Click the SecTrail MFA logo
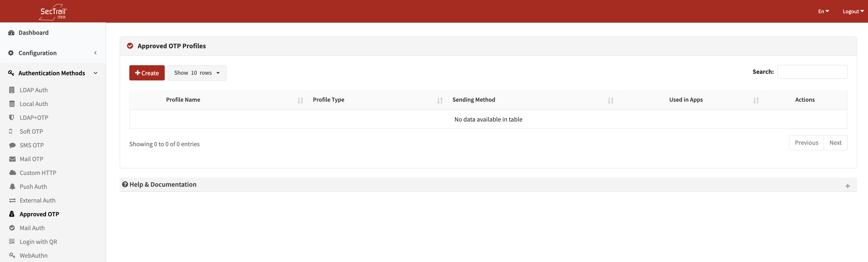The height and width of the screenshot is (262, 868). point(53,12)
